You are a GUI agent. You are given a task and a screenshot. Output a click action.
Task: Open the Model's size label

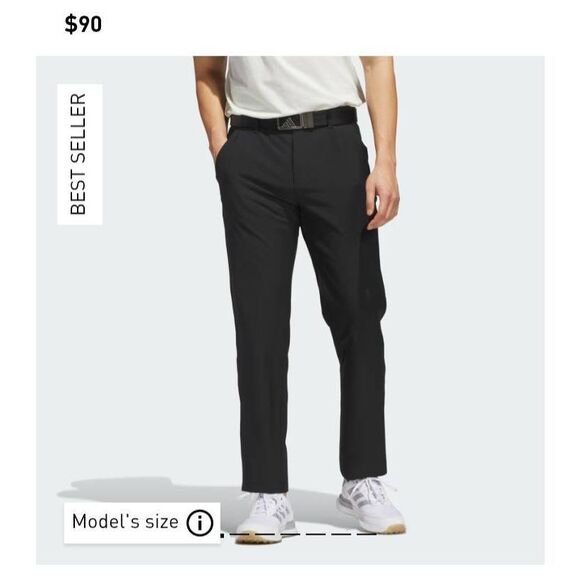pos(125,522)
